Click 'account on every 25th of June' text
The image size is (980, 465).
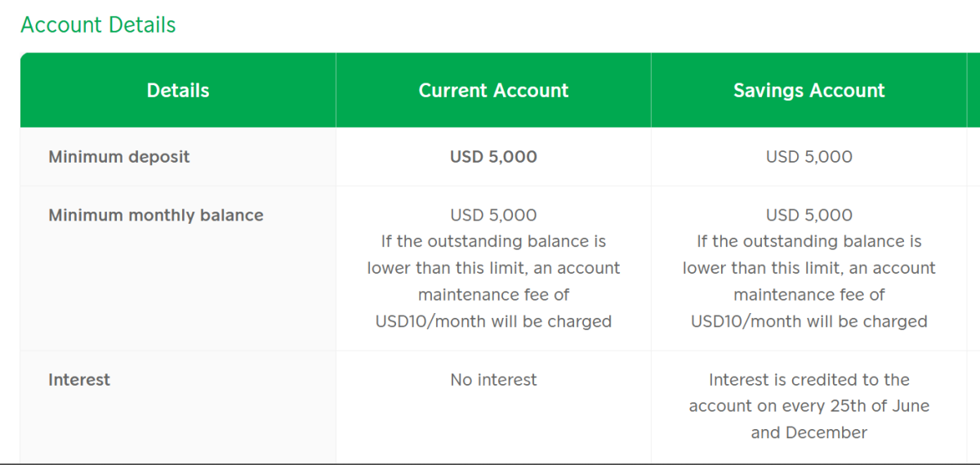click(x=808, y=406)
